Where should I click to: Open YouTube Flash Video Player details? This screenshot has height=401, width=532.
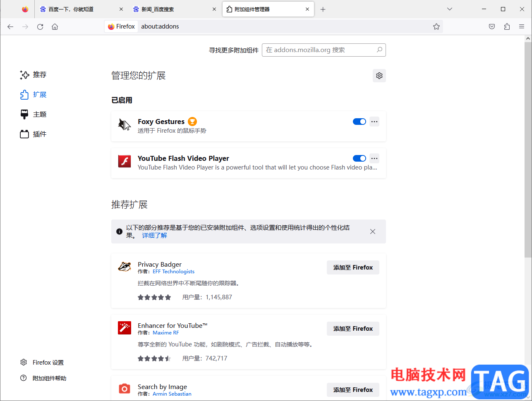pos(249,163)
